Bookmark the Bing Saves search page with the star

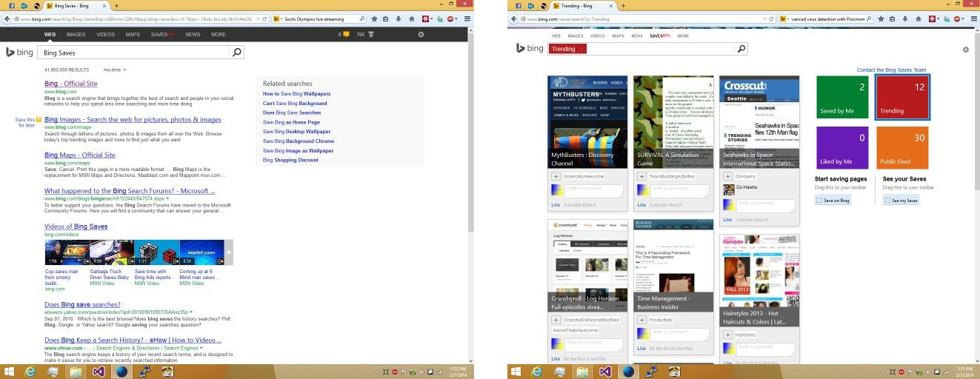[x=374, y=19]
